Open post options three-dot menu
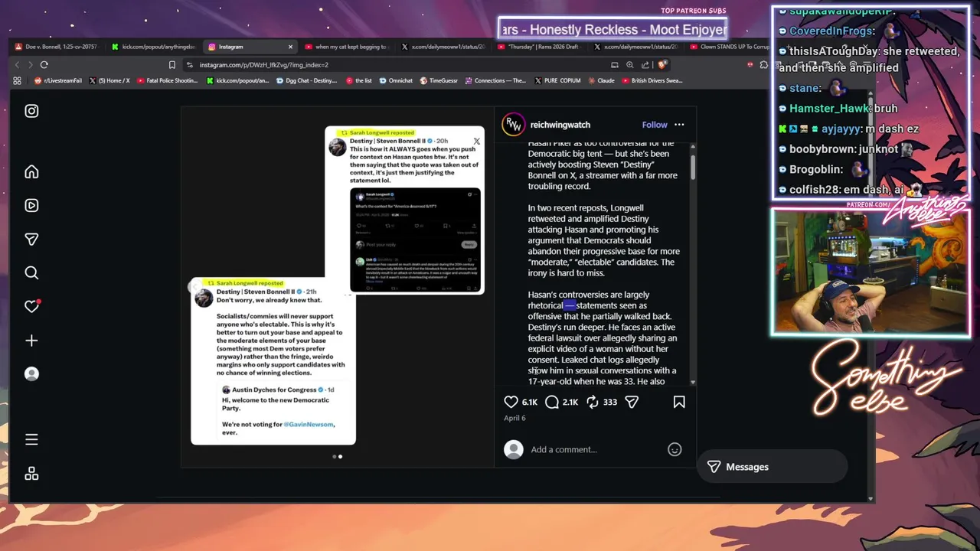 pyautogui.click(x=679, y=125)
